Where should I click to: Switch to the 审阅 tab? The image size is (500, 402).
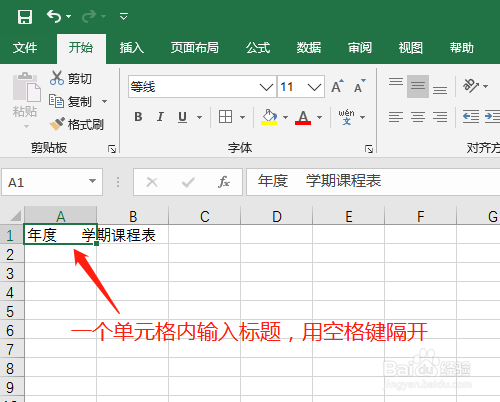[x=360, y=48]
